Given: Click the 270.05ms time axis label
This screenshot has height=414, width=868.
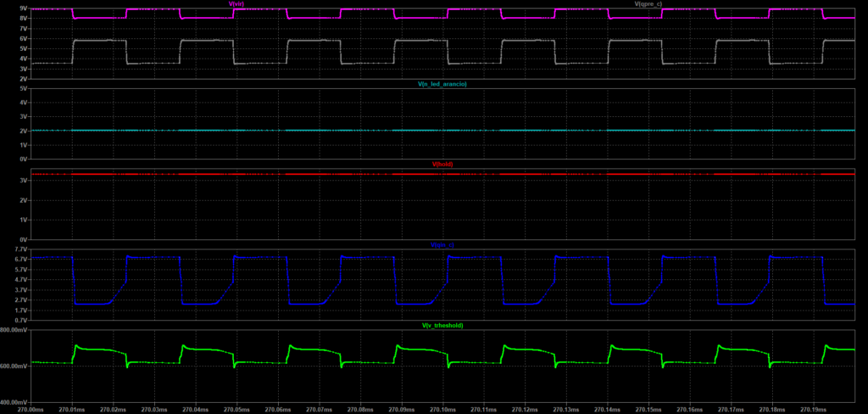Looking at the screenshot, I should pyautogui.click(x=237, y=410).
